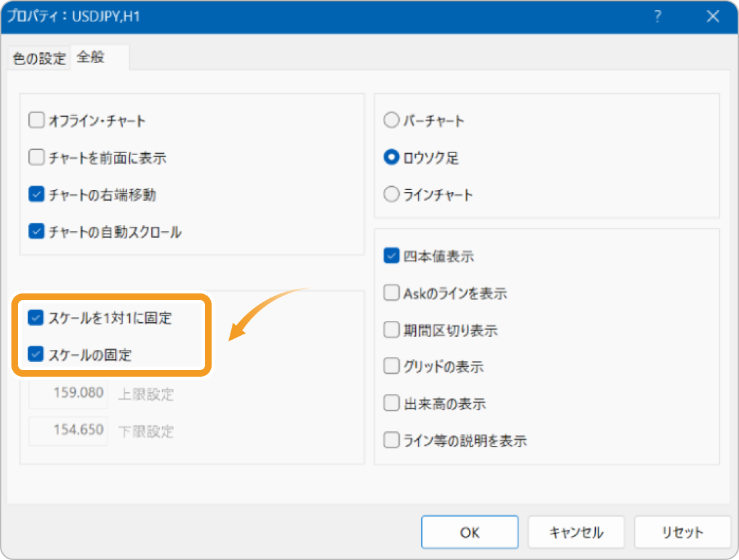Viewport: 739px width, 560px height.
Task: Select ラインチャート radio button
Action: 391,194
